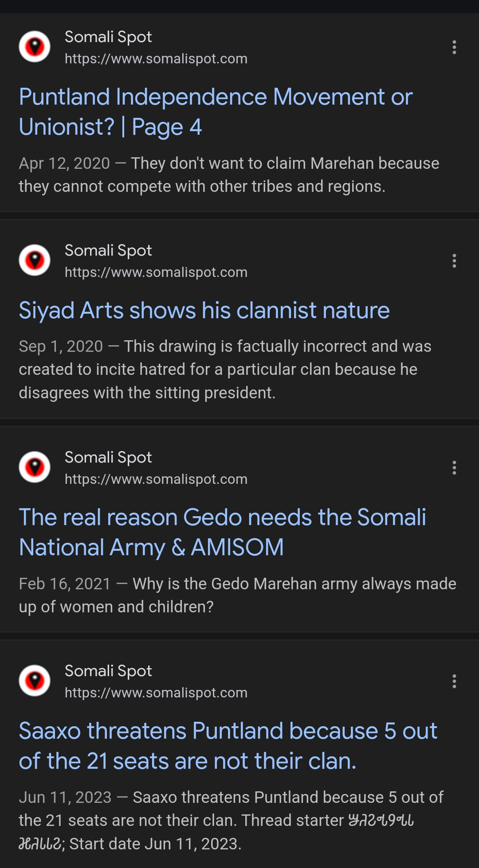Click the Jun 11, 2023 thread starter snippet
The width and height of the screenshot is (479, 868).
[x=231, y=821]
